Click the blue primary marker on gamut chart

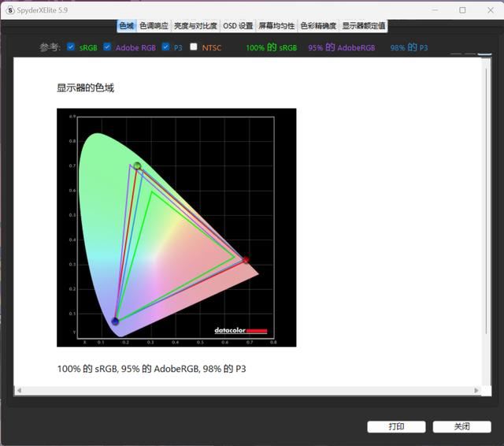(x=115, y=321)
